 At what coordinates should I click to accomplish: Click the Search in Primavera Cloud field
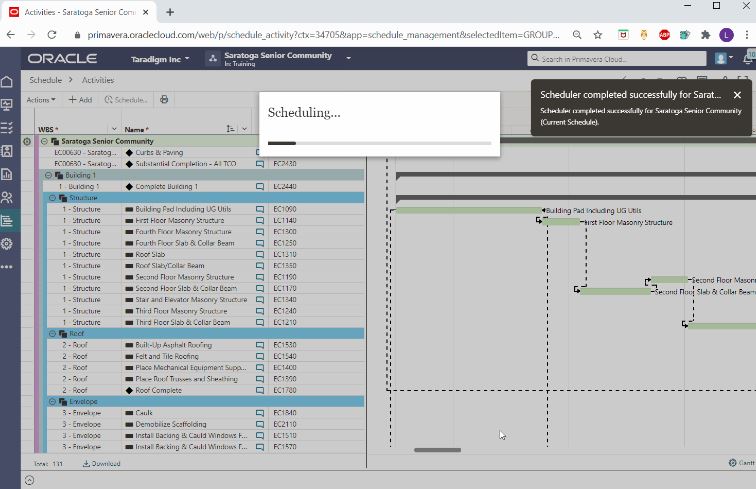tap(617, 59)
